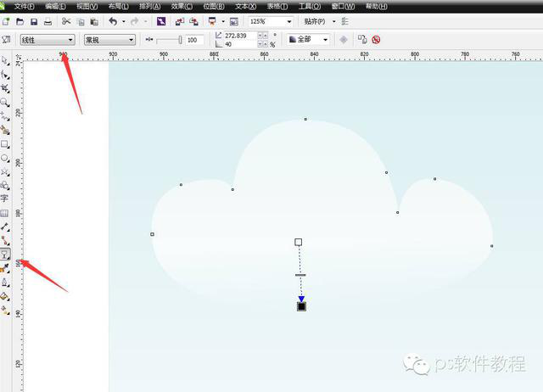Open the 排列(A) menu
This screenshot has width=543, height=392.
[x=150, y=6]
